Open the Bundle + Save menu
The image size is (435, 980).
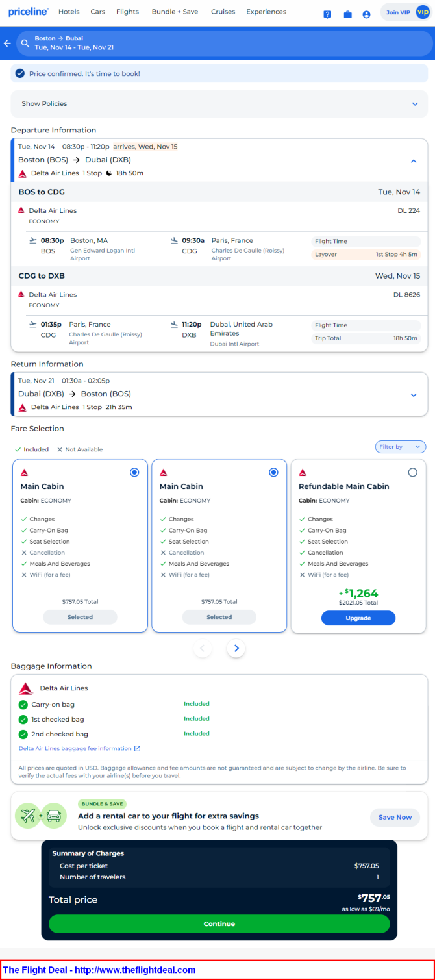175,12
